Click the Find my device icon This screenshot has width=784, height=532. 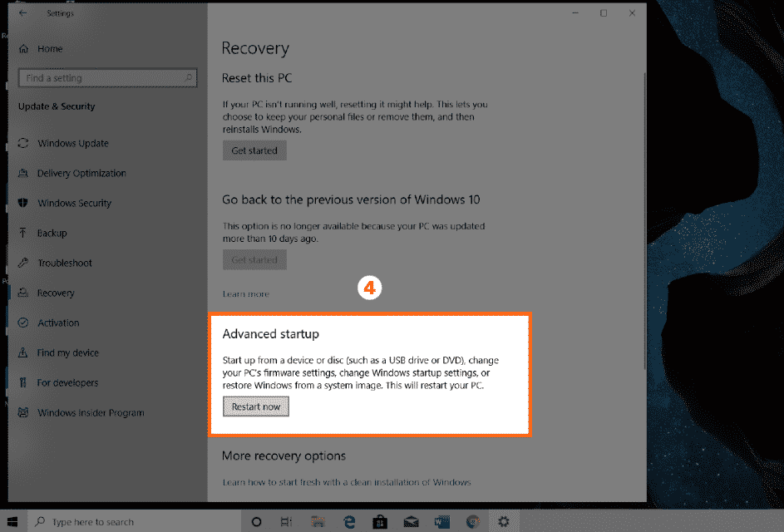(x=23, y=353)
